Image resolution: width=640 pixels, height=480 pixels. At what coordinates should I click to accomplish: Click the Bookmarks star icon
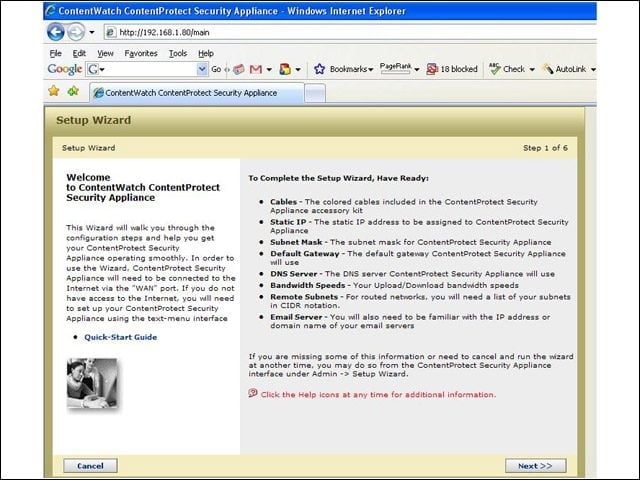[x=319, y=69]
